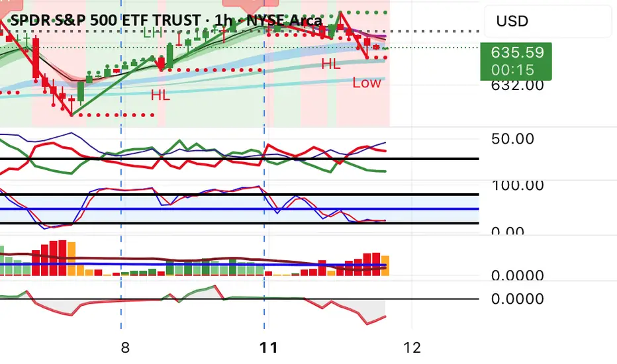Click the date label 12 on time axis

point(412,347)
